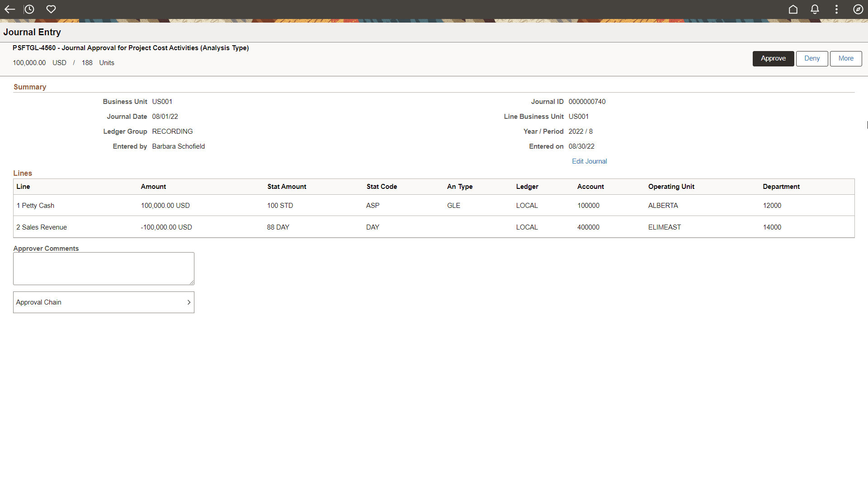Open the actions list via the three-dot icon
The height and width of the screenshot is (488, 868).
coord(836,9)
